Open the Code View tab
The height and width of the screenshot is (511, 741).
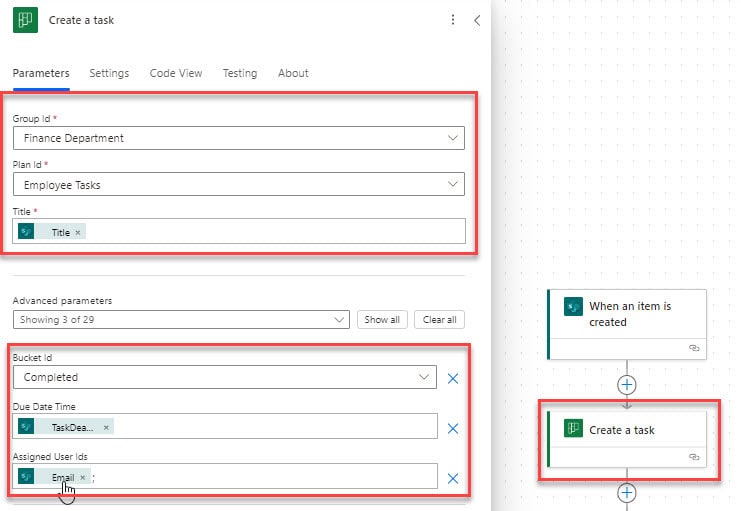tap(176, 73)
